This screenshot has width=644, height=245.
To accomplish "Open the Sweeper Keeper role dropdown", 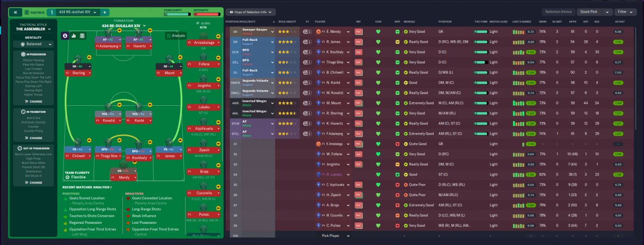I will point(258,31).
